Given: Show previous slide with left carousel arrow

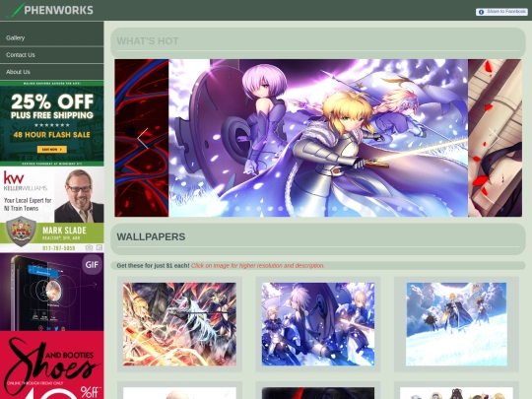Looking at the screenshot, I should point(143,138).
